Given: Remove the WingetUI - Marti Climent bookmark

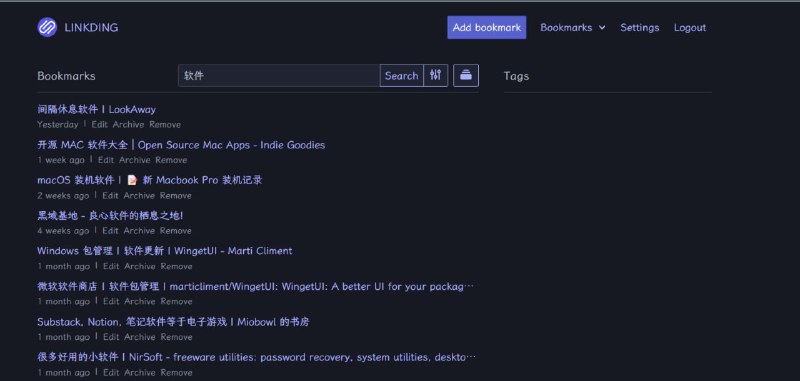Looking at the screenshot, I should pyautogui.click(x=177, y=266).
